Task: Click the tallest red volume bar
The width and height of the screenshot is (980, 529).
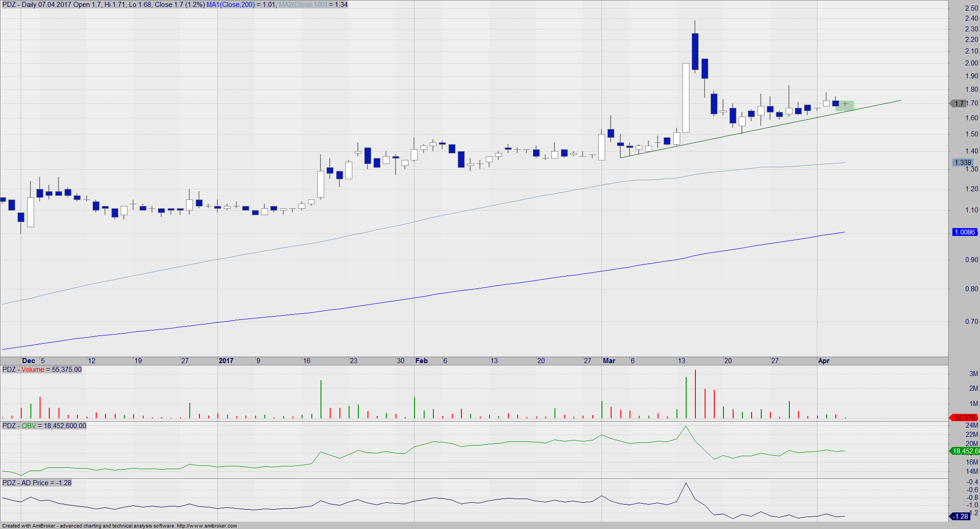Action: tap(695, 394)
